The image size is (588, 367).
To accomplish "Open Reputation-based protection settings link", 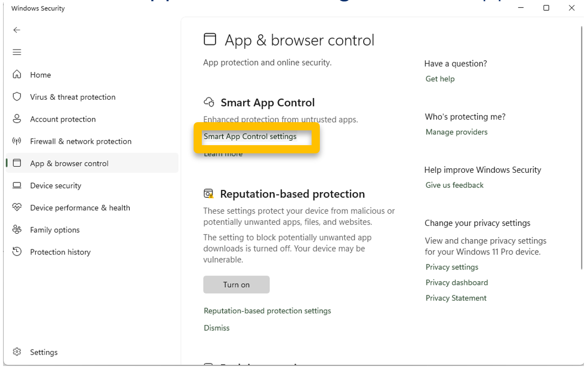I will coord(267,311).
